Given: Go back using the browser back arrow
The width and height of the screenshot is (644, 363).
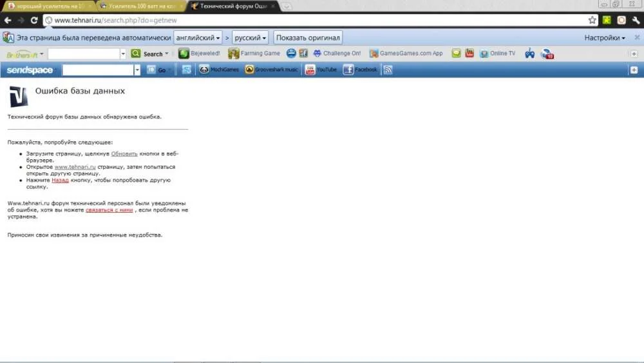Looking at the screenshot, I should click(7, 20).
